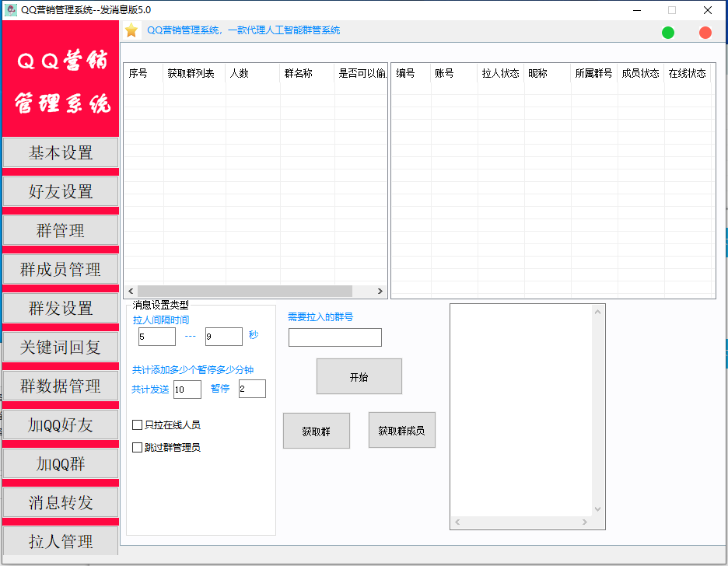Click the group list horizontal scrollbar thumb
This screenshot has width=728, height=566.
pyautogui.click(x=245, y=292)
